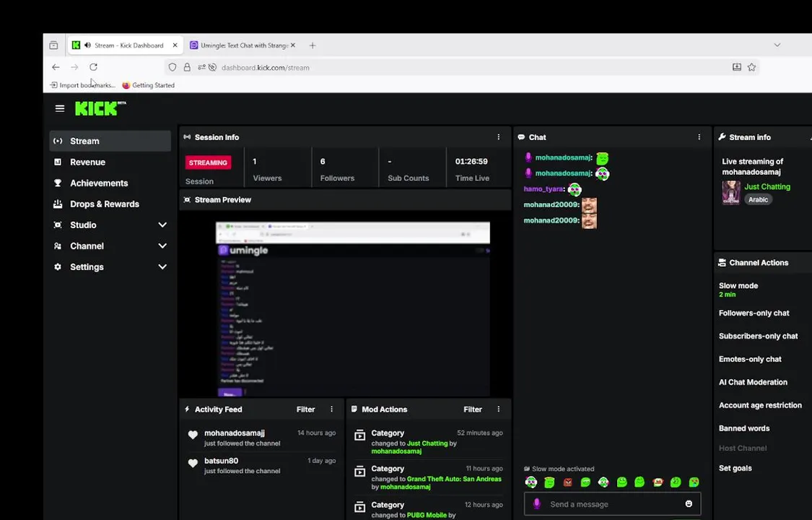Open Banned words channel action
Image resolution: width=812 pixels, height=520 pixels.
tap(744, 428)
